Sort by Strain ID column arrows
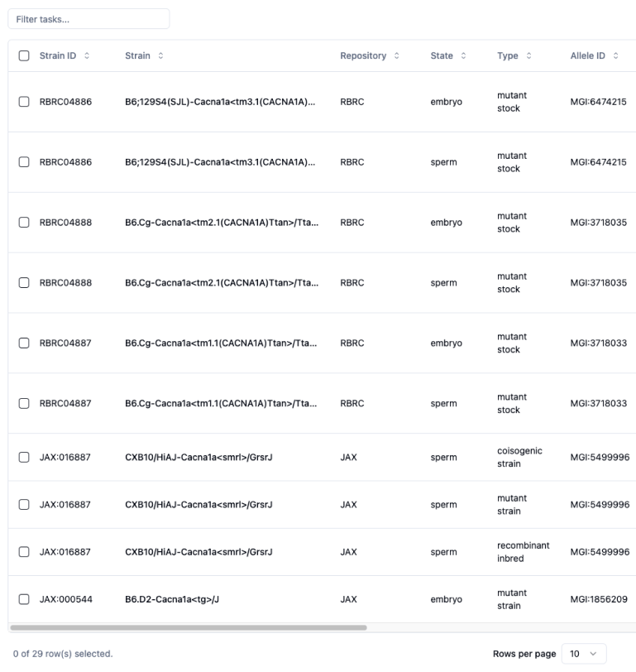Image resolution: width=636 pixels, height=672 pixels. click(87, 55)
